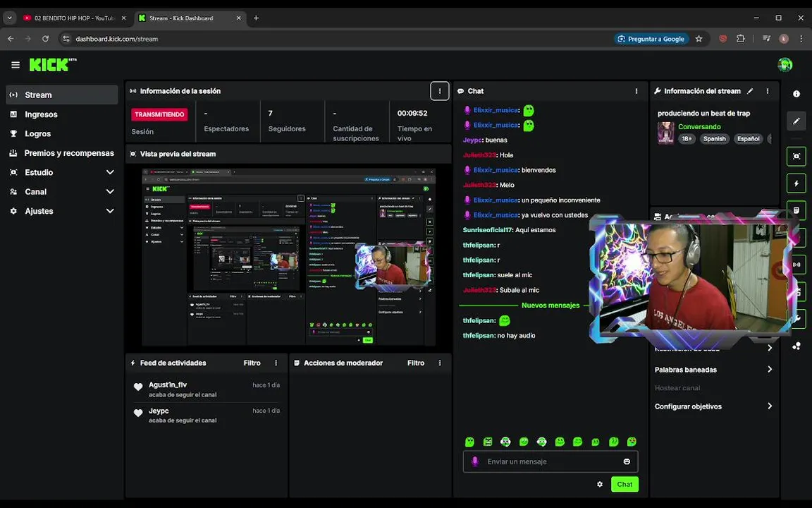Screen dimensions: 812x508
Task: Click the pencil edit-layout button in right sidebar
Action: pos(796,121)
